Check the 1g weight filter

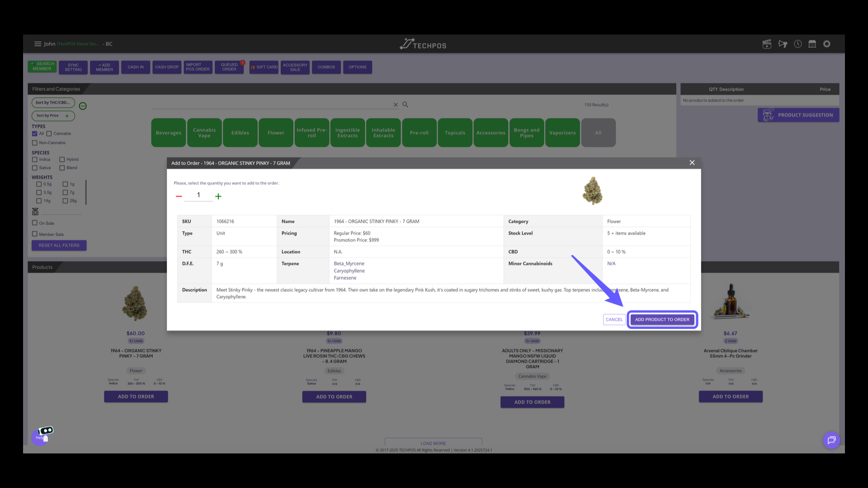pos(65,184)
